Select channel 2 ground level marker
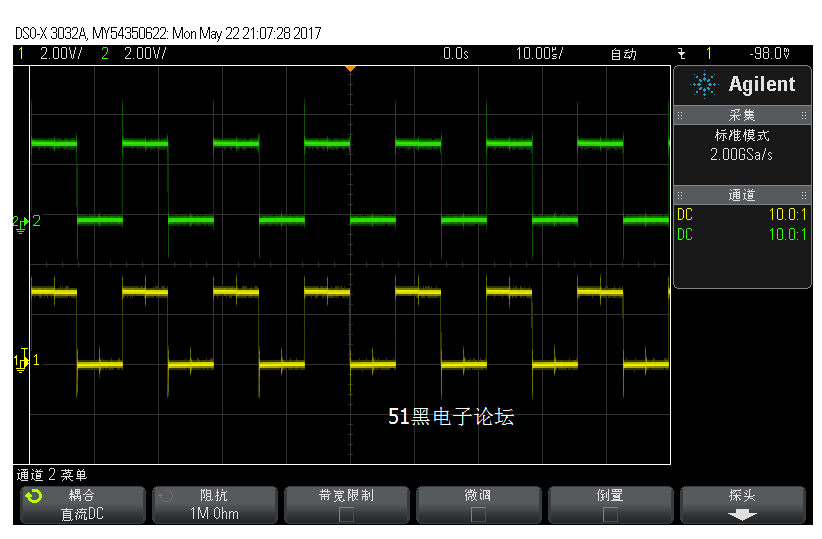 pyautogui.click(x=20, y=223)
